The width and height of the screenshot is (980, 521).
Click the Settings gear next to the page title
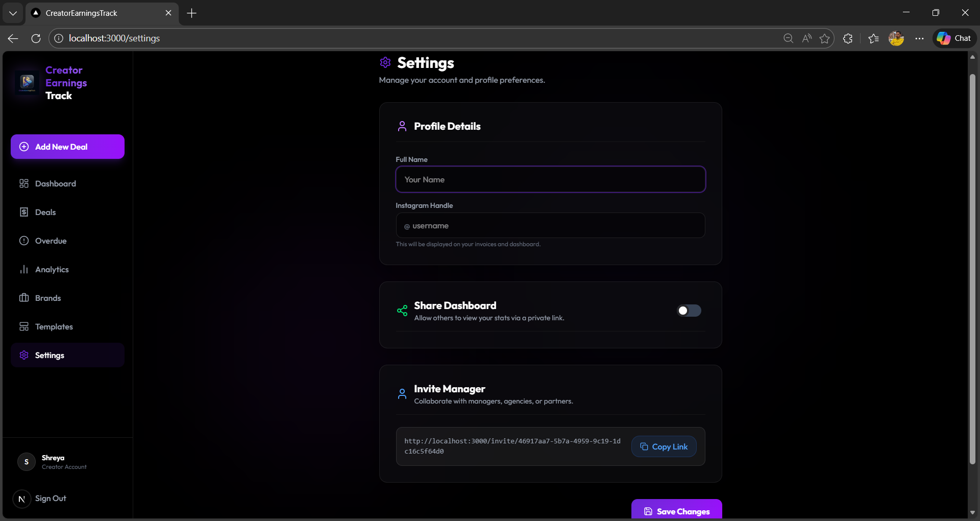(385, 62)
